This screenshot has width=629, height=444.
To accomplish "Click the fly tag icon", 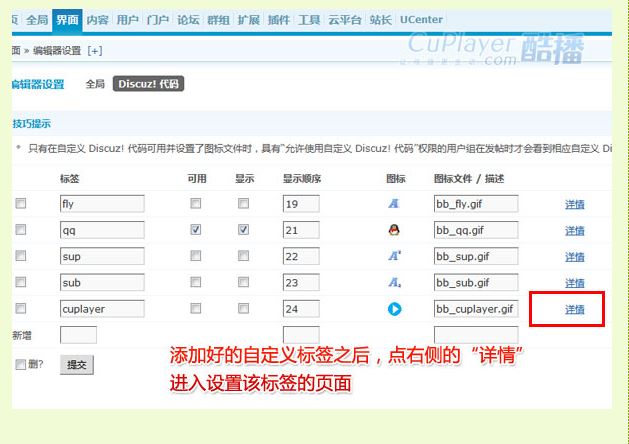I will click(394, 203).
